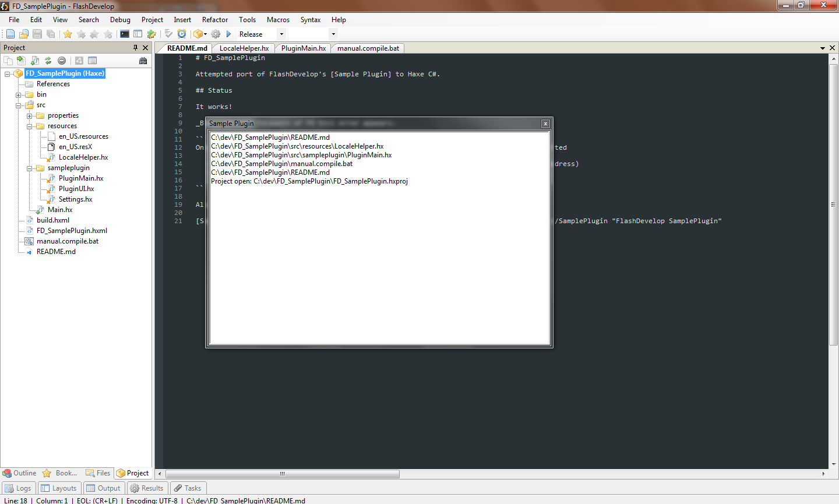Viewport: 839px width, 504px height.
Task: Switch to the manual.compile.bat editor tab
Action: click(x=368, y=48)
